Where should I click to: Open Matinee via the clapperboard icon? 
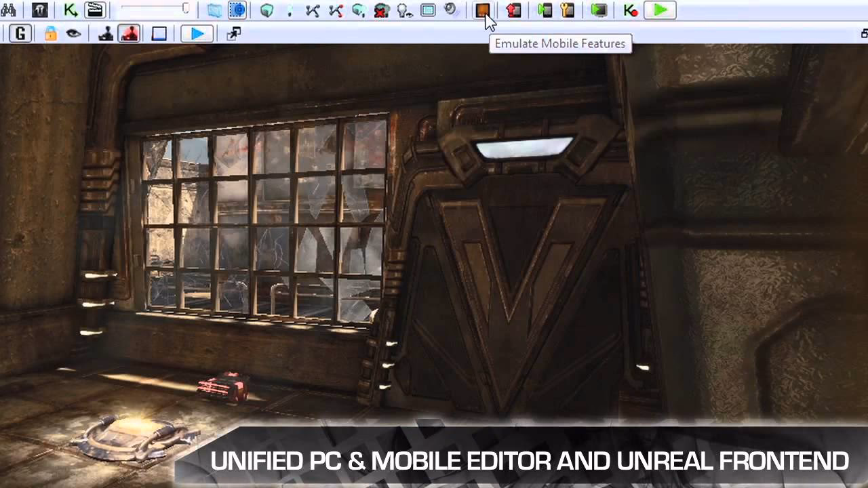pos(95,10)
